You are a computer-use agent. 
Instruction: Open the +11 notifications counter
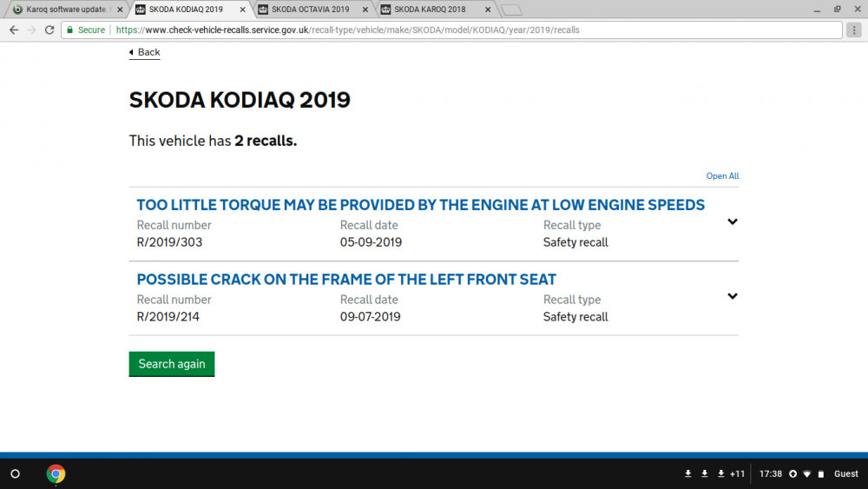pyautogui.click(x=737, y=474)
